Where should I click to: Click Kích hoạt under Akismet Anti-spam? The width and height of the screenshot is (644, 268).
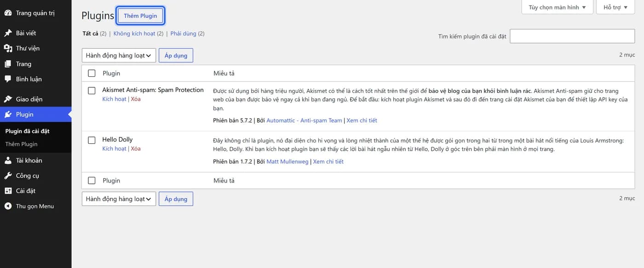114,99
